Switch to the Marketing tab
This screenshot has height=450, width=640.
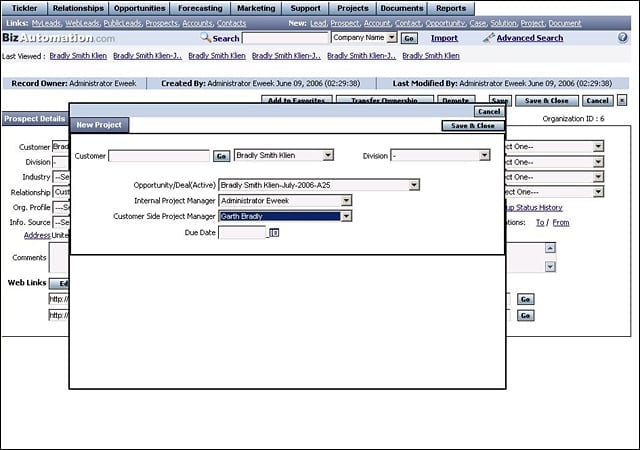(256, 8)
